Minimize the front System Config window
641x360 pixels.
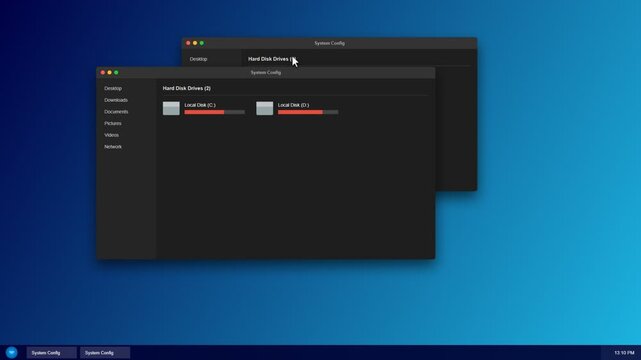pyautogui.click(x=110, y=72)
